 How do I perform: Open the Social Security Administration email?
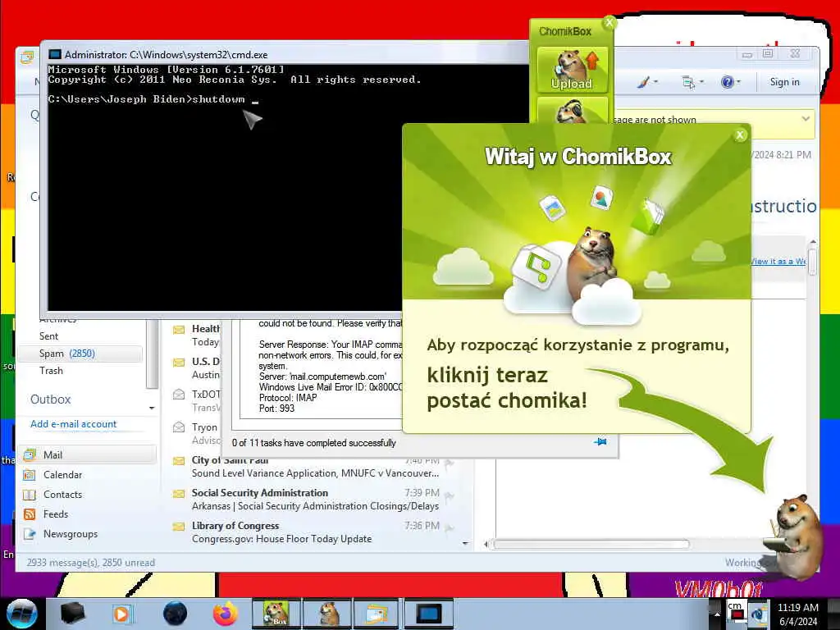[x=315, y=500]
